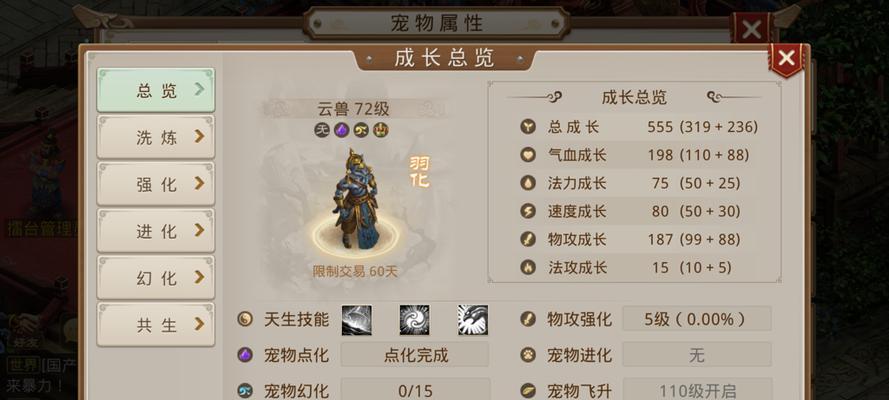Screen dimensions: 889x400
Task: Click the 点化完成 status field
Action: pyautogui.click(x=414, y=355)
